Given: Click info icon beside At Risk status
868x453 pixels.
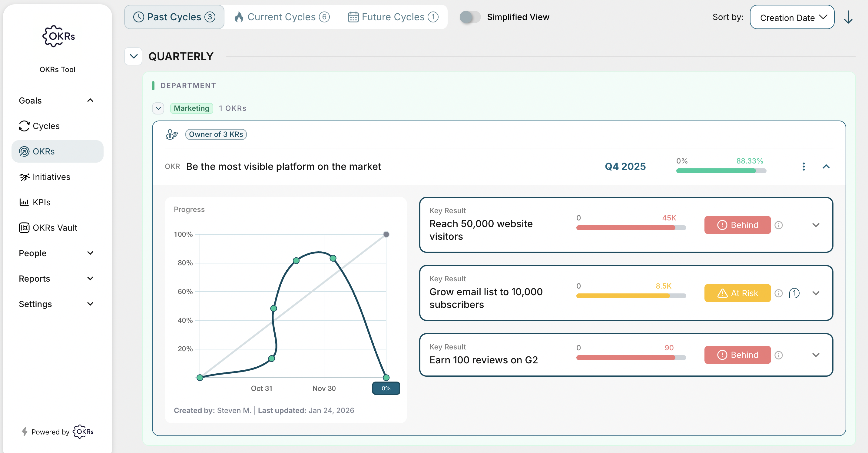Looking at the screenshot, I should (x=778, y=293).
